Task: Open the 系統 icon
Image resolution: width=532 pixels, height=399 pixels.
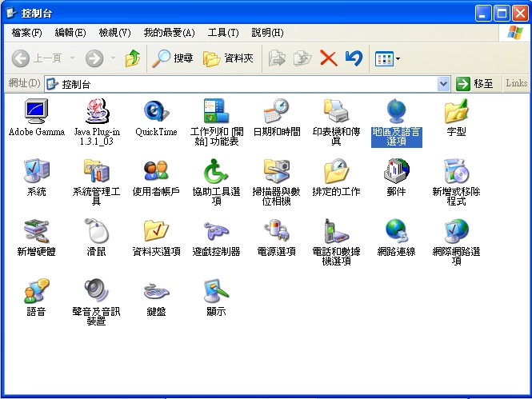Action: tap(36, 171)
